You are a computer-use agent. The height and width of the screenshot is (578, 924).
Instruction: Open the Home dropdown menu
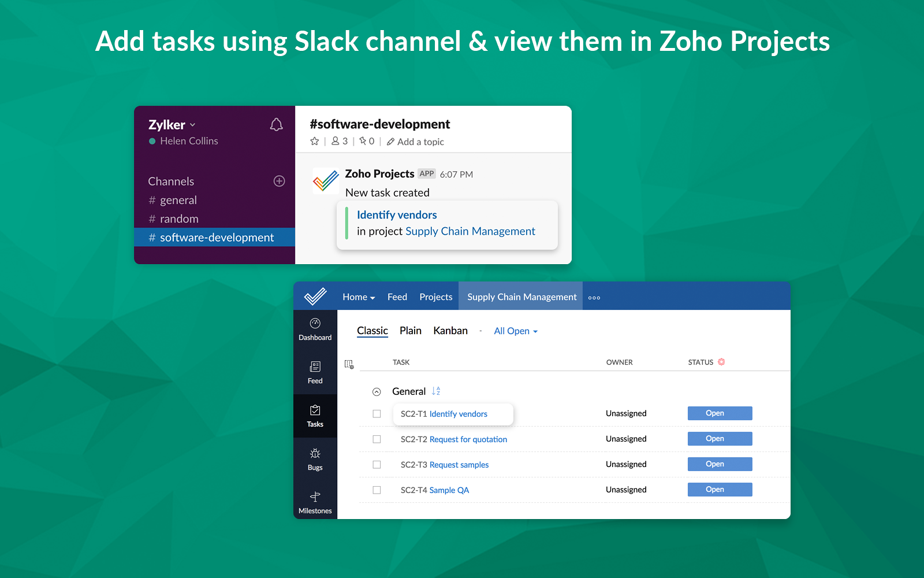(x=359, y=297)
